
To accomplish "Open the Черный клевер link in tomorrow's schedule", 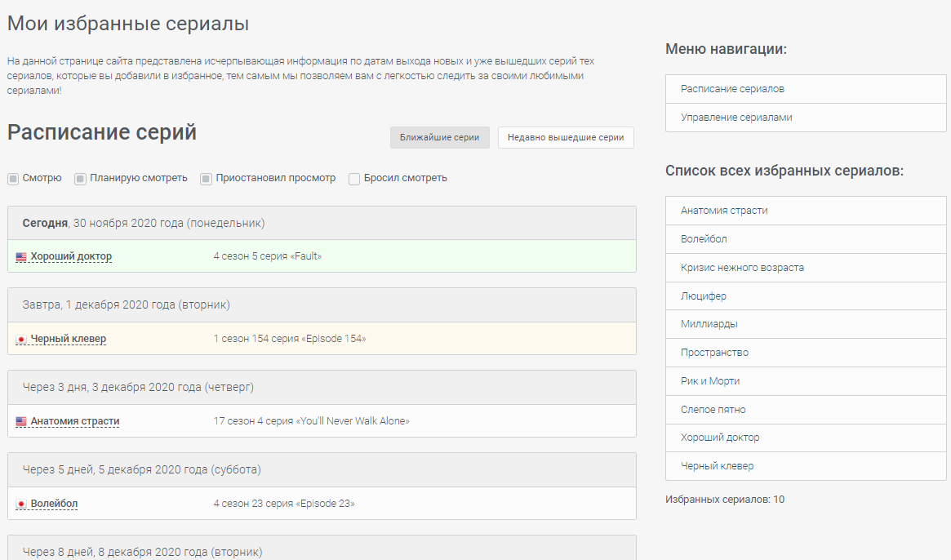I will click(69, 339).
